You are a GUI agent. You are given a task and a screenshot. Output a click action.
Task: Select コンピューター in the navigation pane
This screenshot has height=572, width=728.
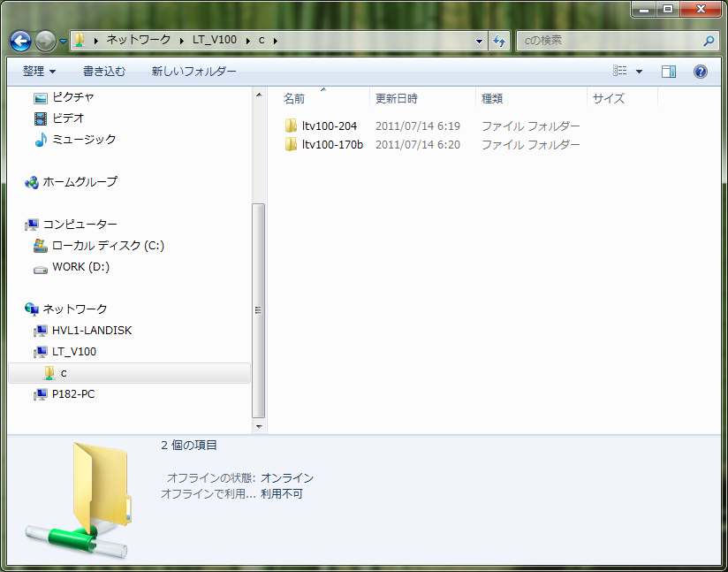80,224
